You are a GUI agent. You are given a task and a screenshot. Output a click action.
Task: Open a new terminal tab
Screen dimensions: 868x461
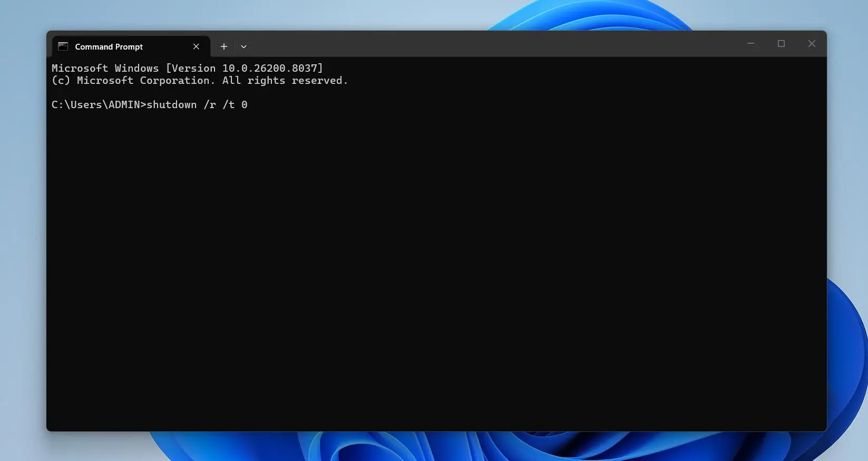click(224, 46)
